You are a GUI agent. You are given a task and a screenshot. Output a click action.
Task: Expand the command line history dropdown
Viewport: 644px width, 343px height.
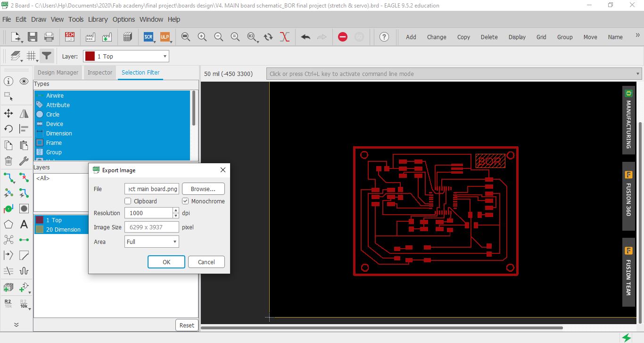click(x=638, y=74)
